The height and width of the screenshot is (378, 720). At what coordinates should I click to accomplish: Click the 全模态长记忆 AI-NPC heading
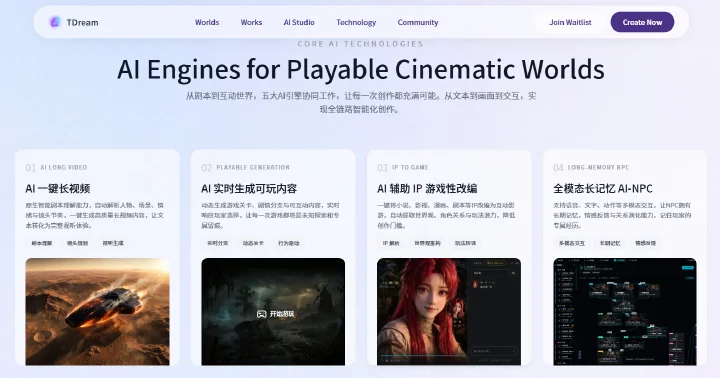603,188
